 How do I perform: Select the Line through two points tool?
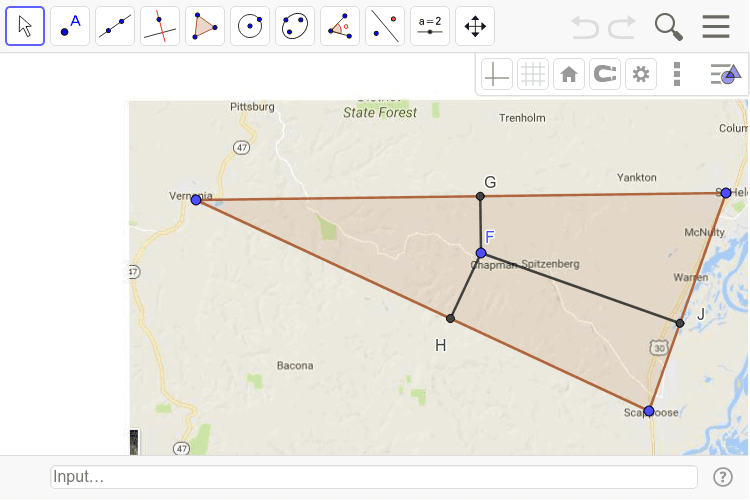coord(115,26)
